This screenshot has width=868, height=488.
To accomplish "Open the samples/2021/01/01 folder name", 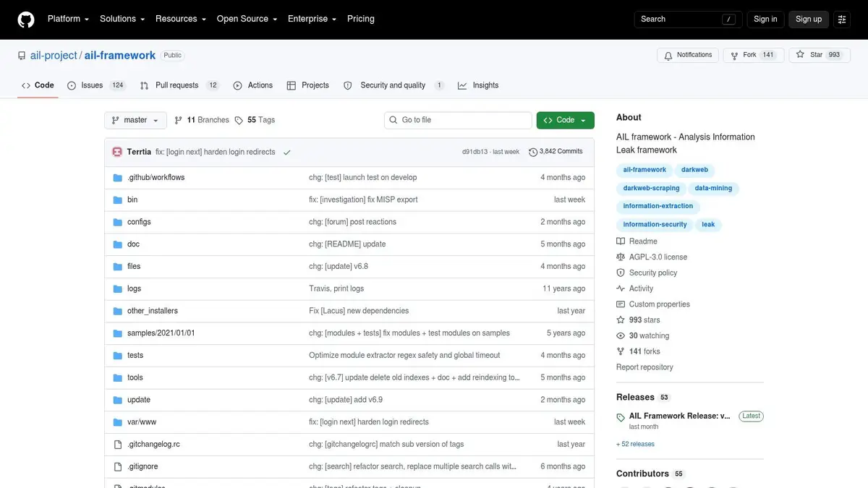I will pyautogui.click(x=161, y=333).
